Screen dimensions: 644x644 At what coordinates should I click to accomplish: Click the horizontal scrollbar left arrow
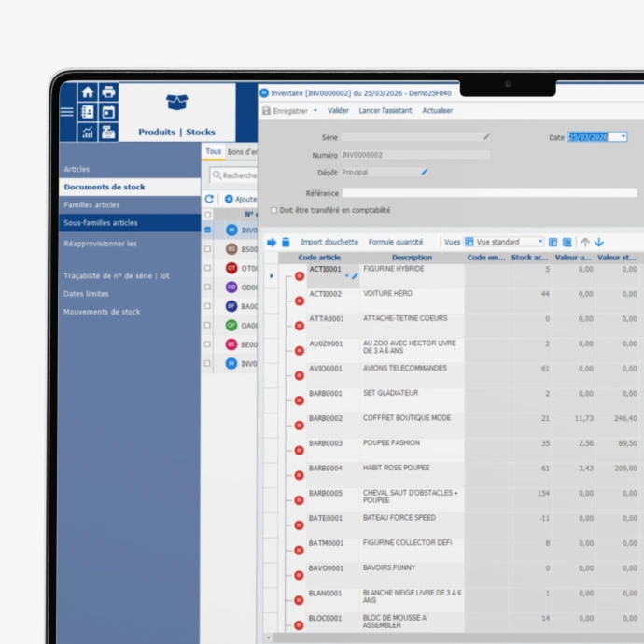coord(269,637)
